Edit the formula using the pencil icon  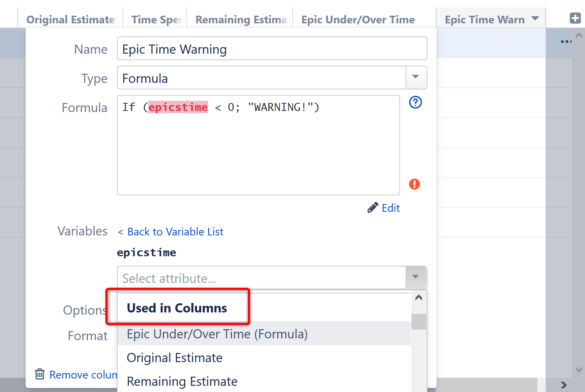point(372,207)
